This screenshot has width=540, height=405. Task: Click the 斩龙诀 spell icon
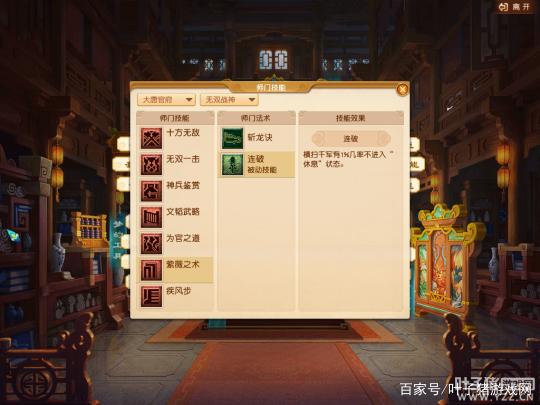pos(232,138)
